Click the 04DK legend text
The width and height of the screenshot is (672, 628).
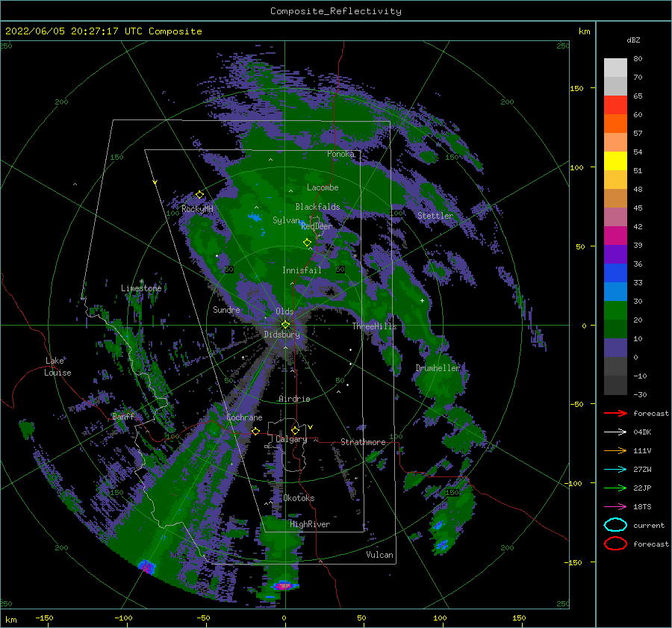click(642, 432)
